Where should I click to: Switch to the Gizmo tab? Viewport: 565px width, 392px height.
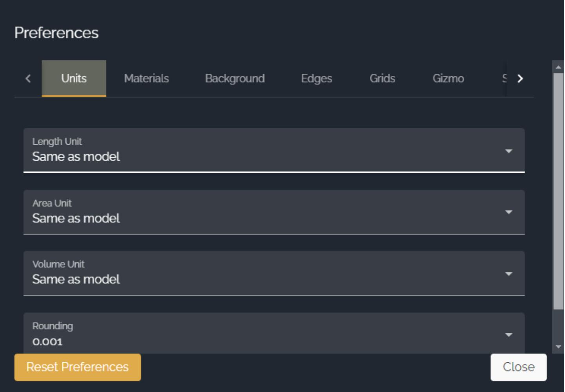(448, 78)
